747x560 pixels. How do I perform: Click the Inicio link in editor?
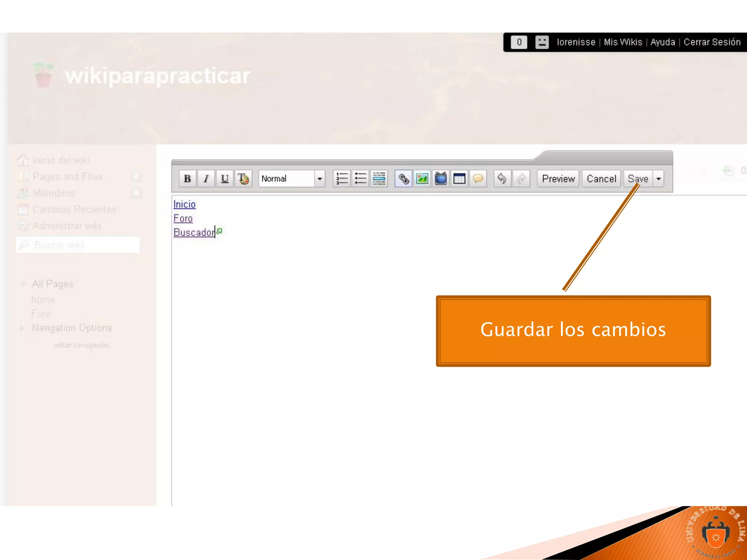click(185, 204)
